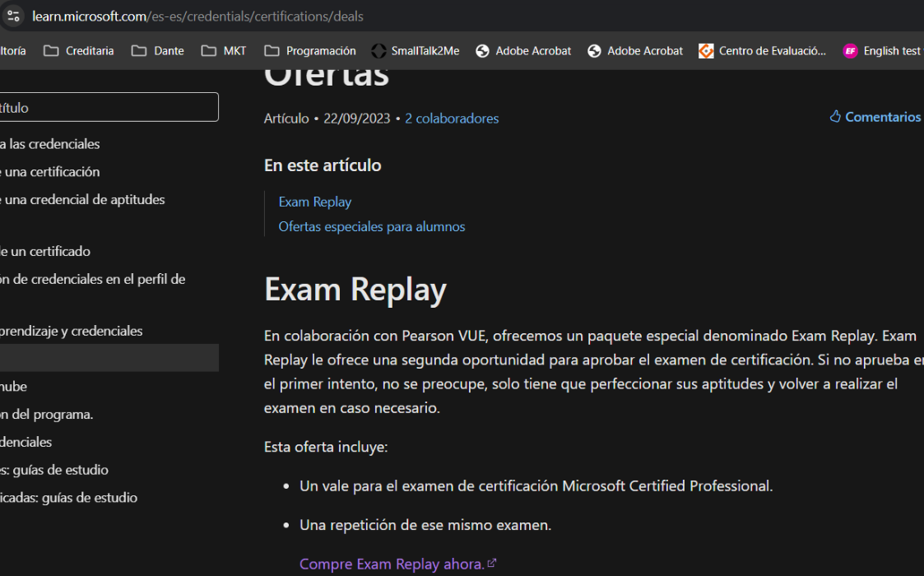Open the SmallTalk2Me bookmark

coord(416,51)
